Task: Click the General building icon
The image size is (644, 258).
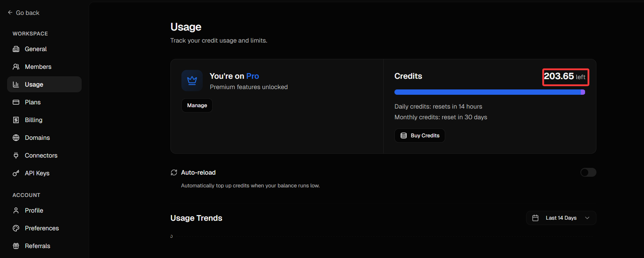Action: [16, 49]
